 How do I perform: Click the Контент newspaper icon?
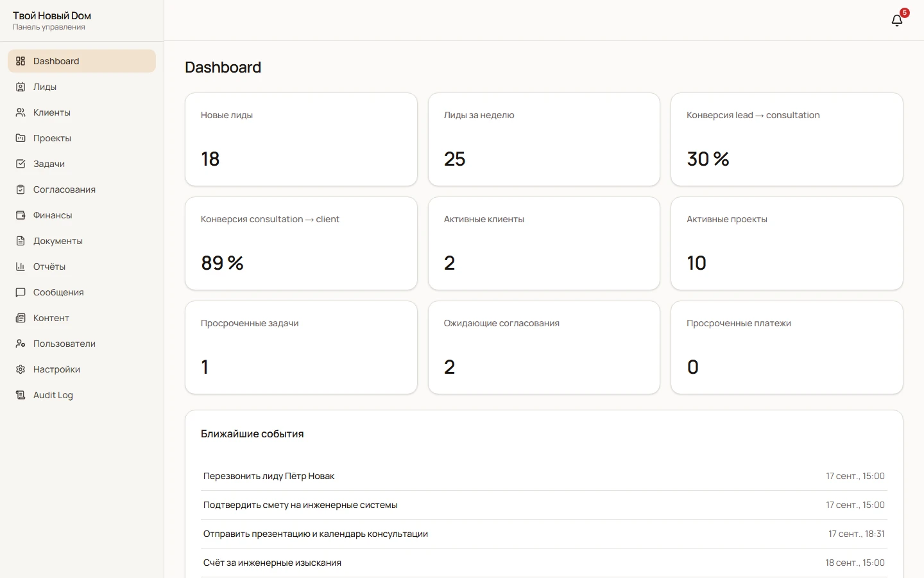tap(21, 318)
